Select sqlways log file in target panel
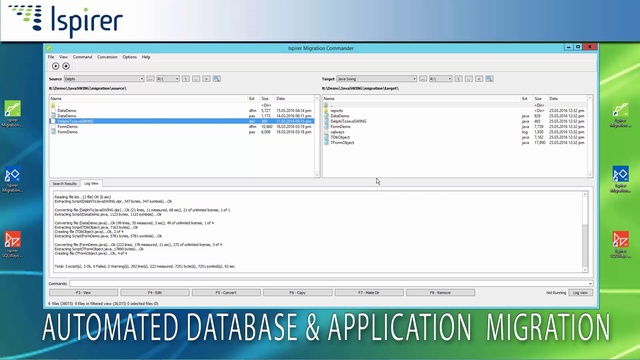Screen dimensions: 640x360 (455, 132)
